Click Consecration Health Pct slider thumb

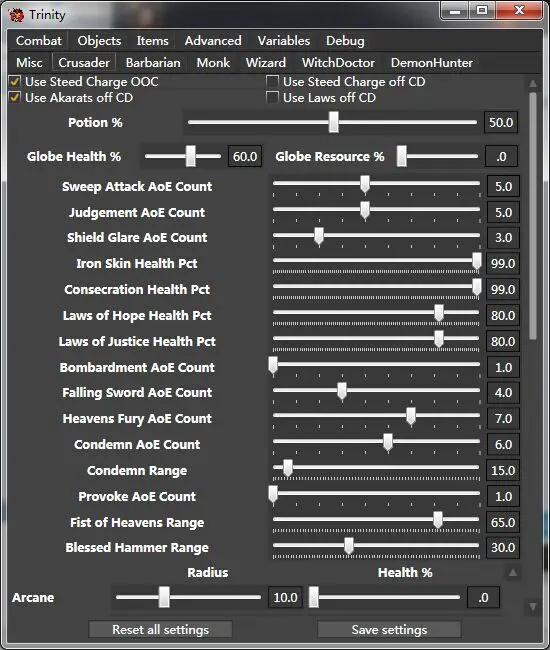(477, 288)
